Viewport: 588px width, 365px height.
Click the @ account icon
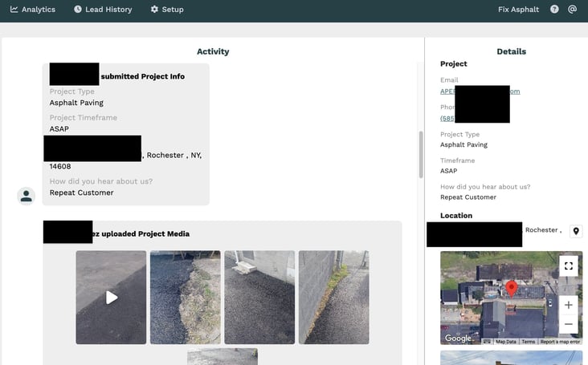point(573,10)
